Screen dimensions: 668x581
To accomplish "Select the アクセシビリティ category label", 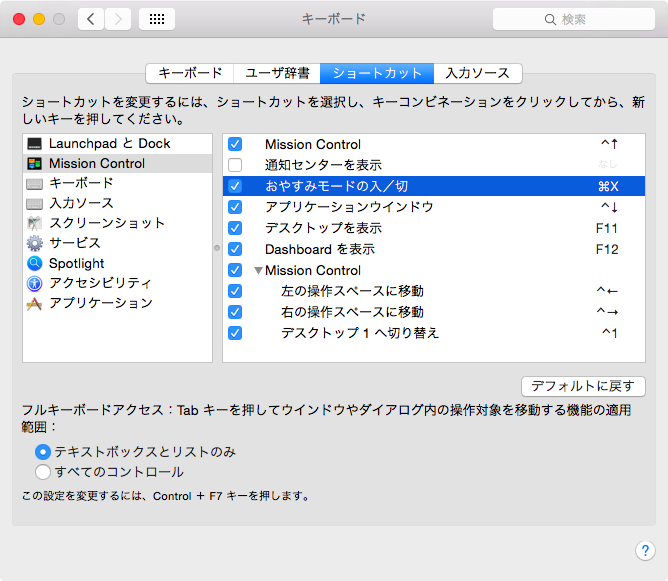I will pos(100,283).
